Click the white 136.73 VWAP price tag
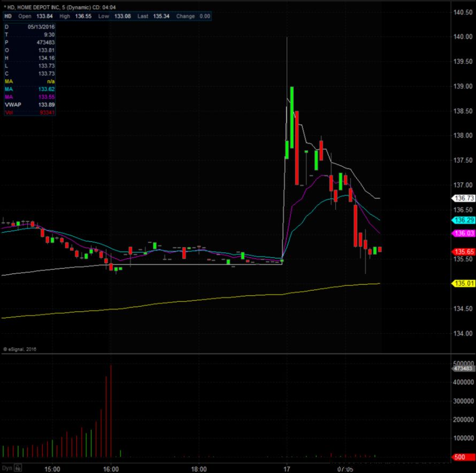 pos(464,198)
